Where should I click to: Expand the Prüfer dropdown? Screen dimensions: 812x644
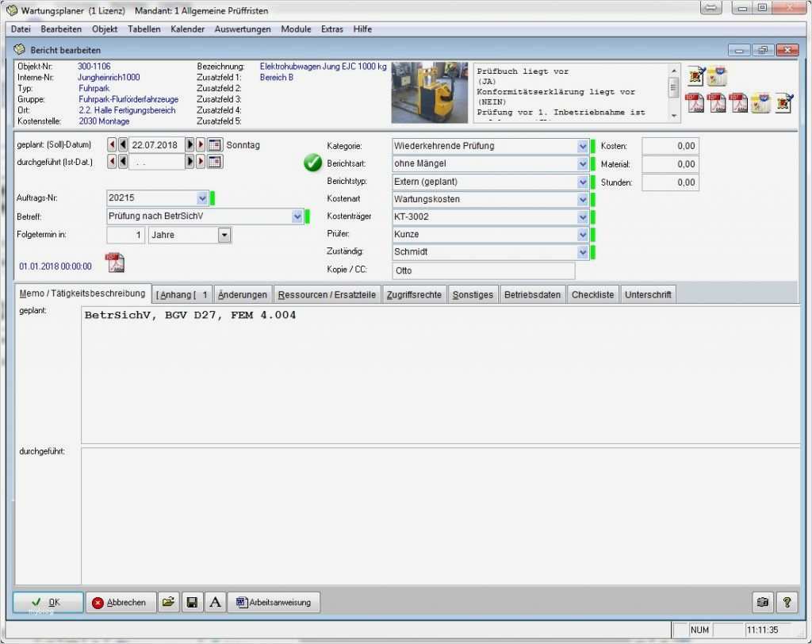tap(582, 235)
